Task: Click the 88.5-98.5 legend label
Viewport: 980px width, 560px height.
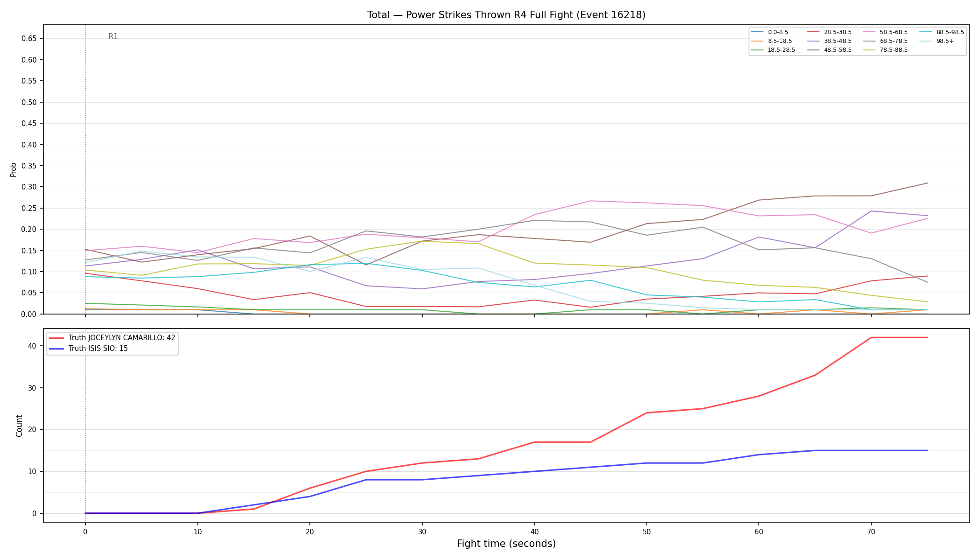Action: click(950, 32)
